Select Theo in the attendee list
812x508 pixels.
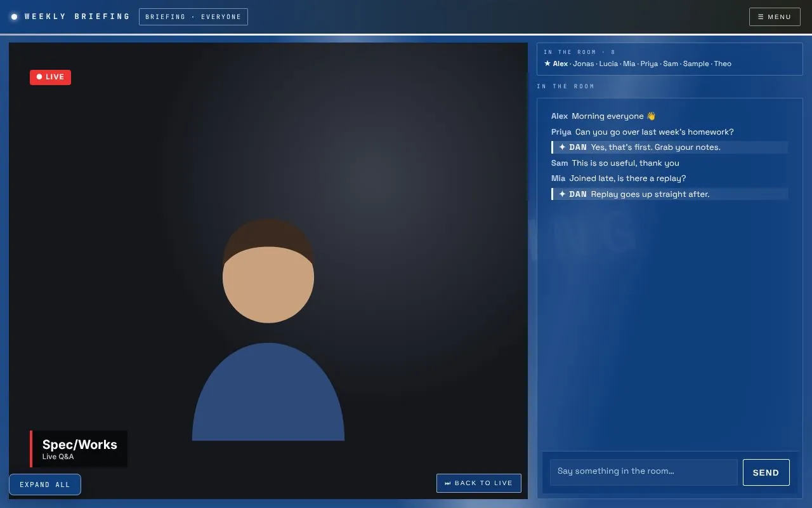tap(723, 63)
